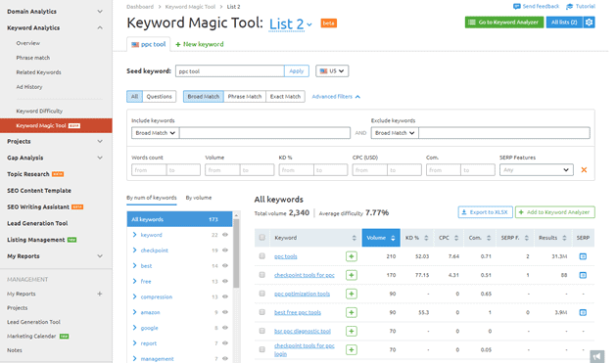616x364 pixels.
Task: Clear advanced filters with orange X
Action: tap(584, 170)
